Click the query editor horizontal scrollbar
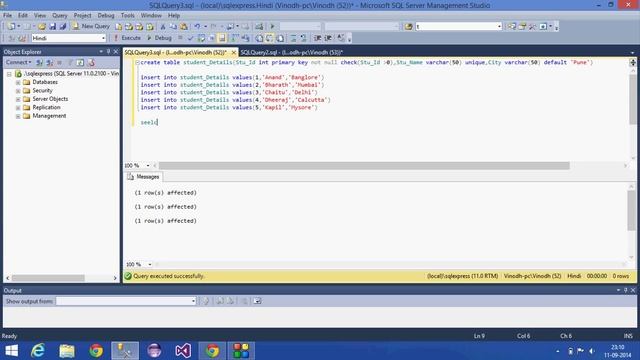This screenshot has width=640, height=360. (364, 166)
